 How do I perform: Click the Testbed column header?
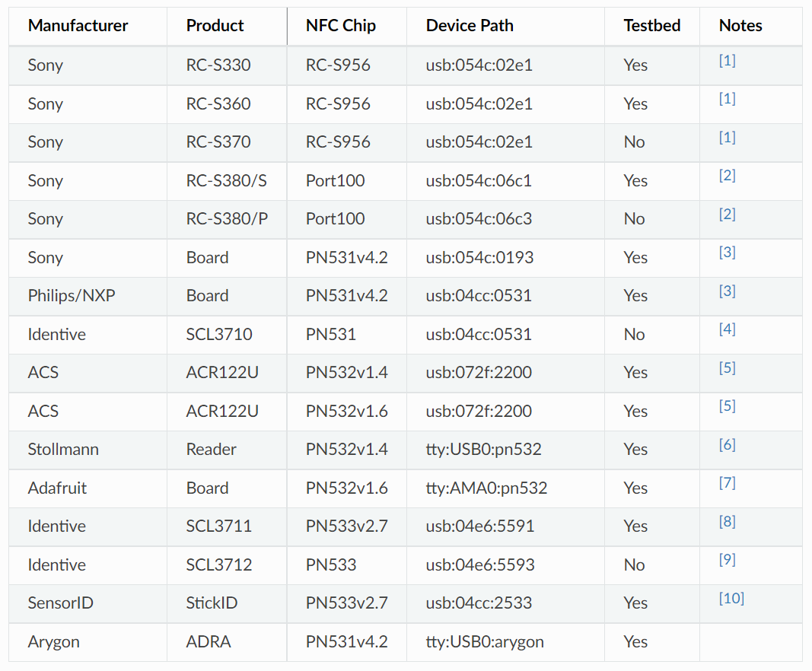pos(651,26)
